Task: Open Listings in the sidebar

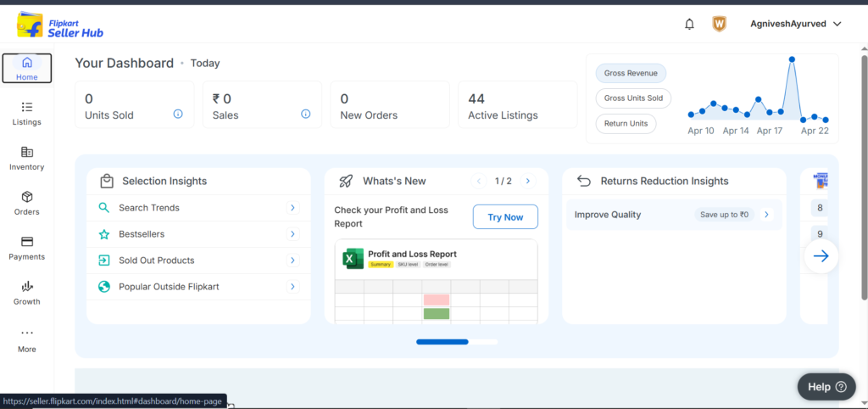Action: pyautogui.click(x=26, y=113)
